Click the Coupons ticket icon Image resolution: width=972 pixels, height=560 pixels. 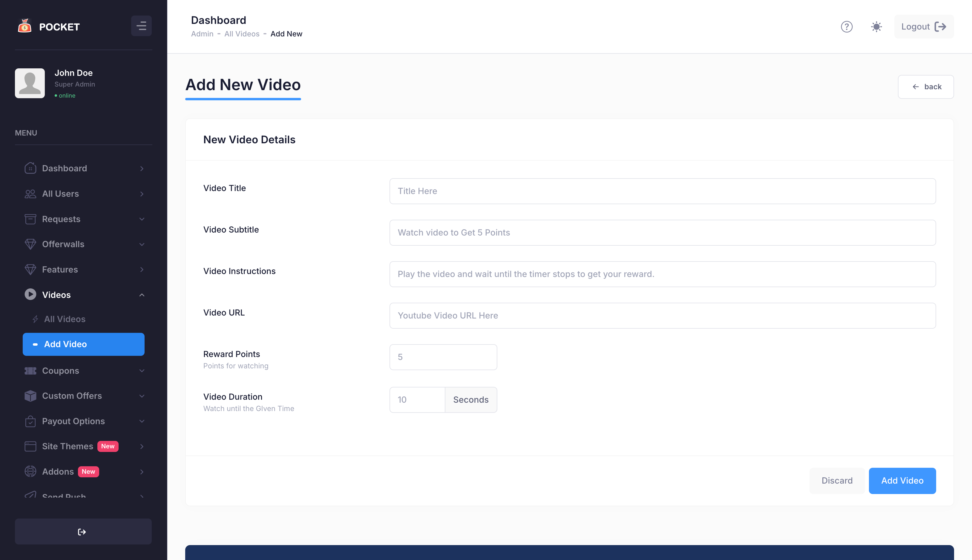coord(30,370)
